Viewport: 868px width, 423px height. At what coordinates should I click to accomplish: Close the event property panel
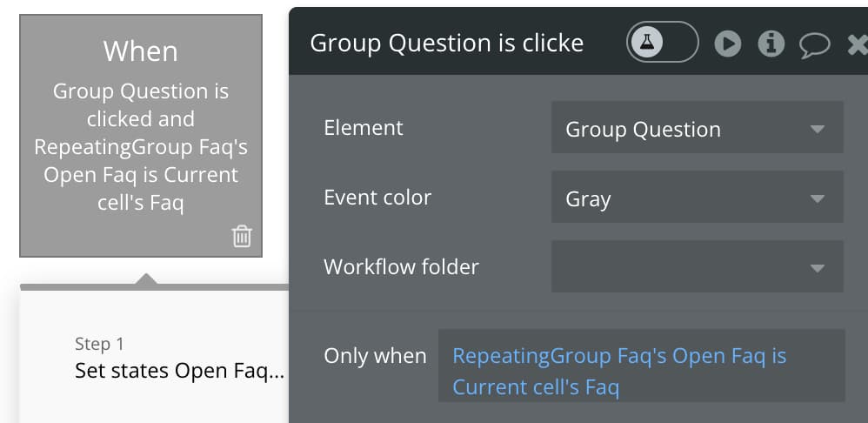[858, 44]
